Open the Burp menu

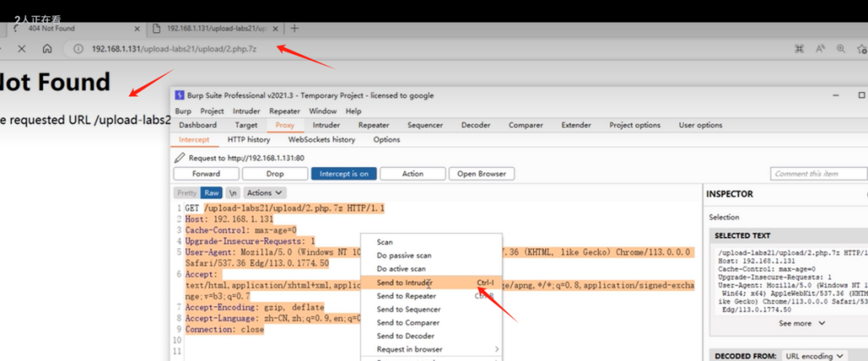183,111
